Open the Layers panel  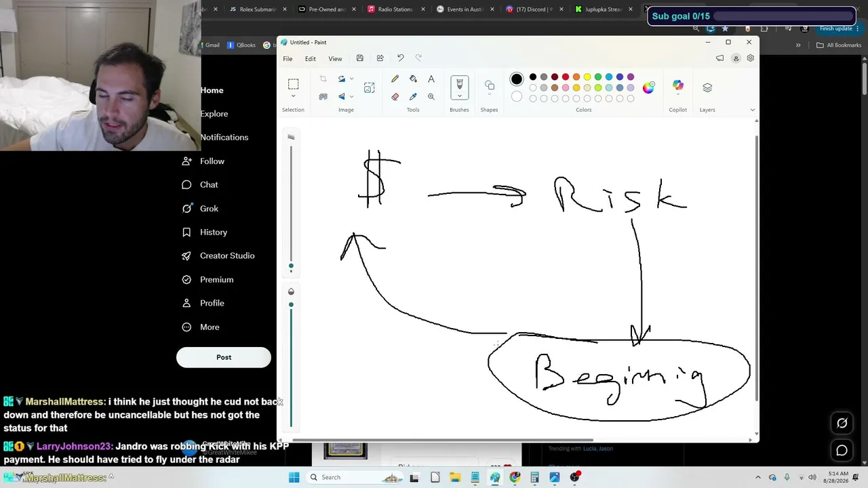(707, 87)
